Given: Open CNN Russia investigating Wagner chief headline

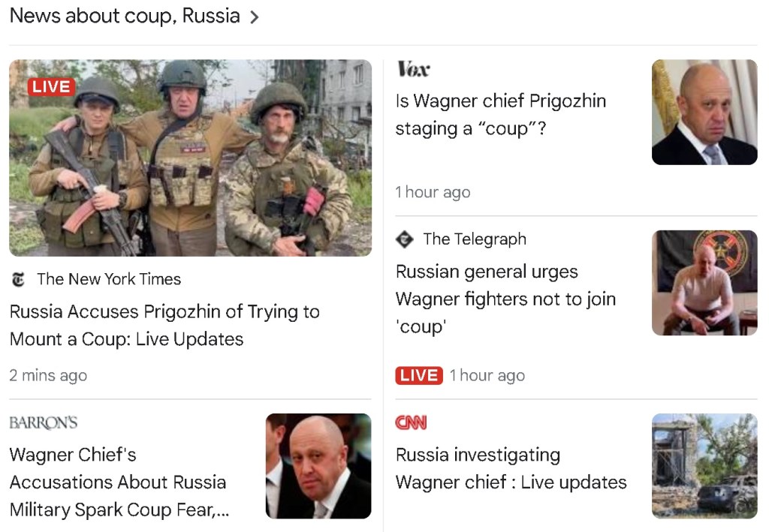Looking at the screenshot, I should pos(511,468).
